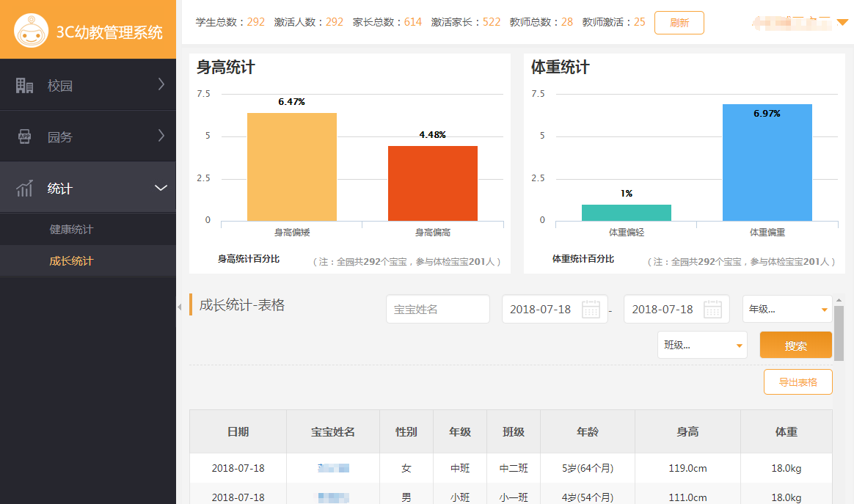Select 成长统计 in the sidebar
The height and width of the screenshot is (504, 854).
71,261
